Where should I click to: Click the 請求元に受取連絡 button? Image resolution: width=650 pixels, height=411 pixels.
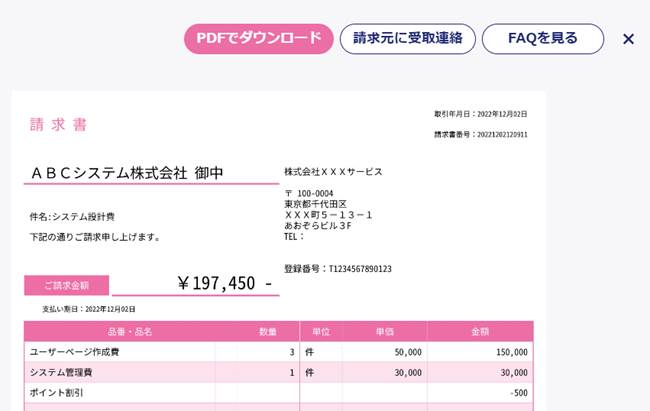coord(407,39)
